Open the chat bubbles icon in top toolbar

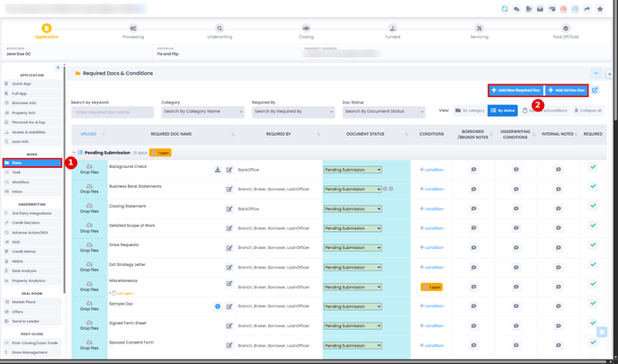pyautogui.click(x=516, y=9)
